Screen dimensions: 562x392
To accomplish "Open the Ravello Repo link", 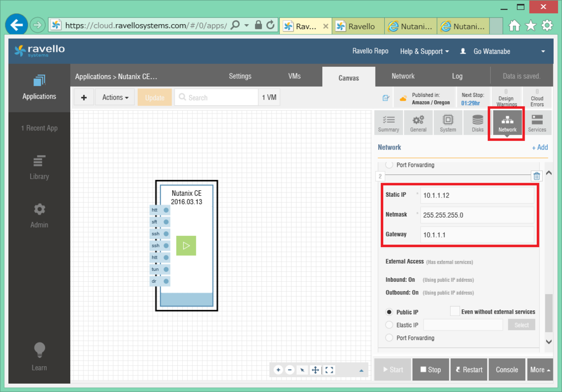I will click(x=370, y=51).
